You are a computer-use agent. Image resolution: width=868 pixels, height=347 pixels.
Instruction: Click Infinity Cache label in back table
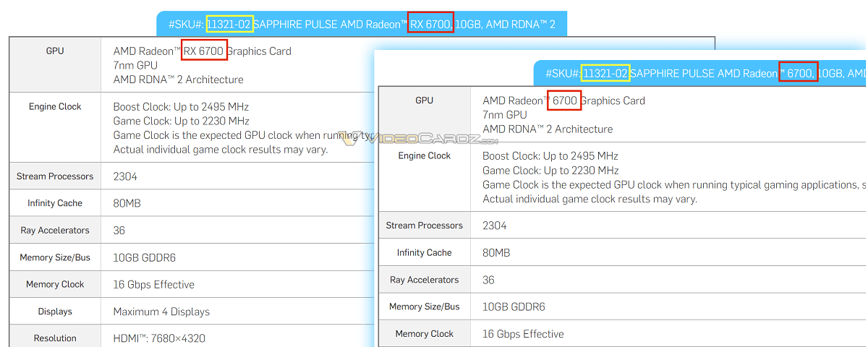(x=55, y=203)
